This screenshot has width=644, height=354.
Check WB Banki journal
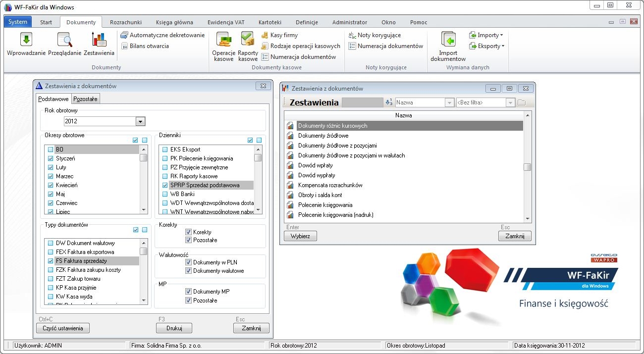coord(165,194)
